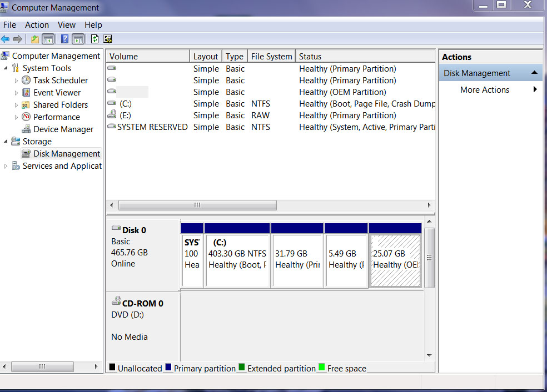Collapse the System Tools tree node
The height and width of the screenshot is (392, 547).
pyautogui.click(x=6, y=68)
